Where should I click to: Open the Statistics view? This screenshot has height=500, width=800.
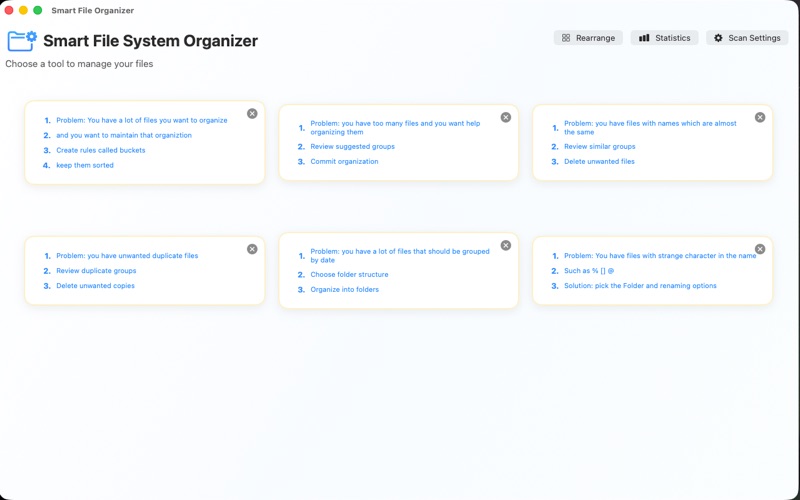(664, 38)
